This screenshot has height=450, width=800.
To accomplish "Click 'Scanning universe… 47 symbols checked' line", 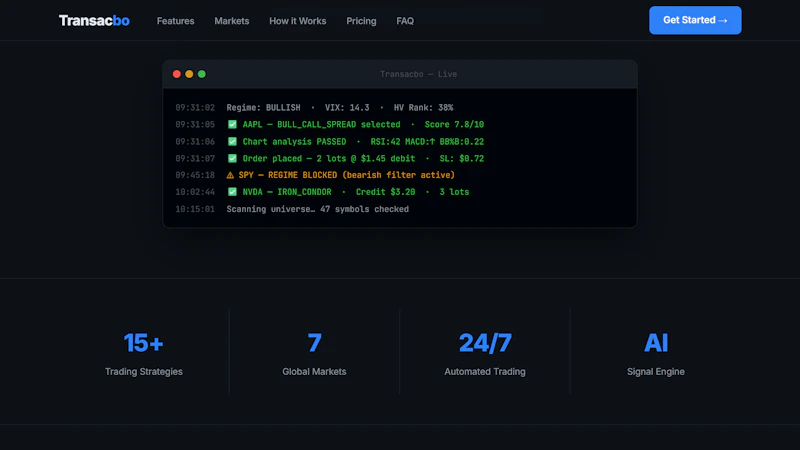I will pos(317,209).
